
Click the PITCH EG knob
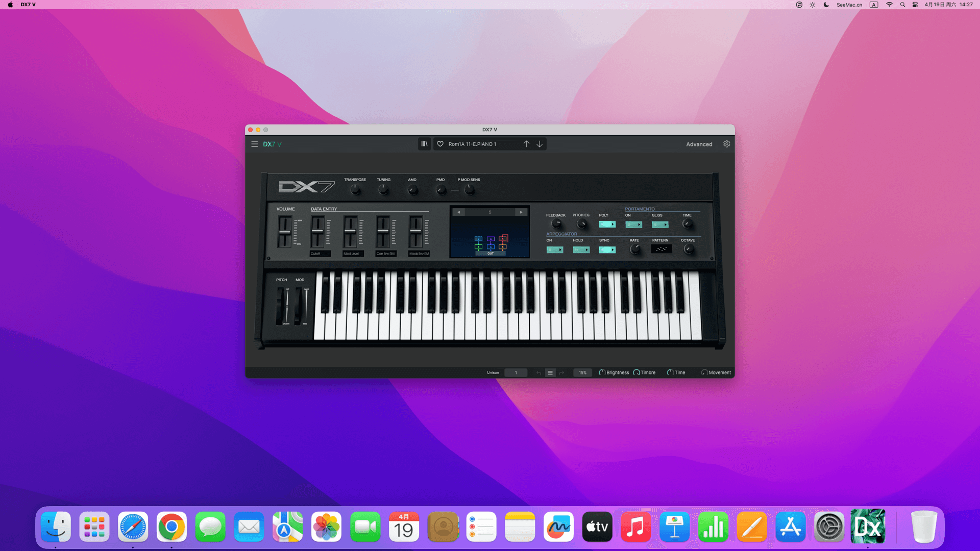[x=581, y=223]
